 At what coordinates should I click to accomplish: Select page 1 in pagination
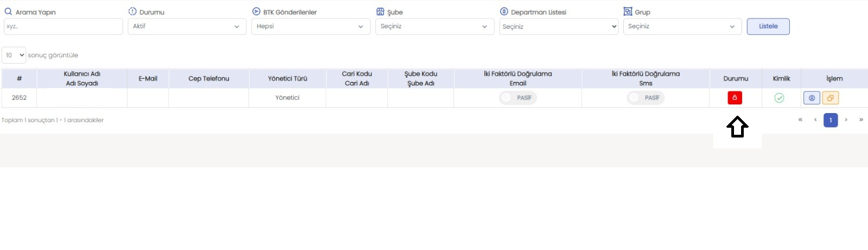(831, 120)
